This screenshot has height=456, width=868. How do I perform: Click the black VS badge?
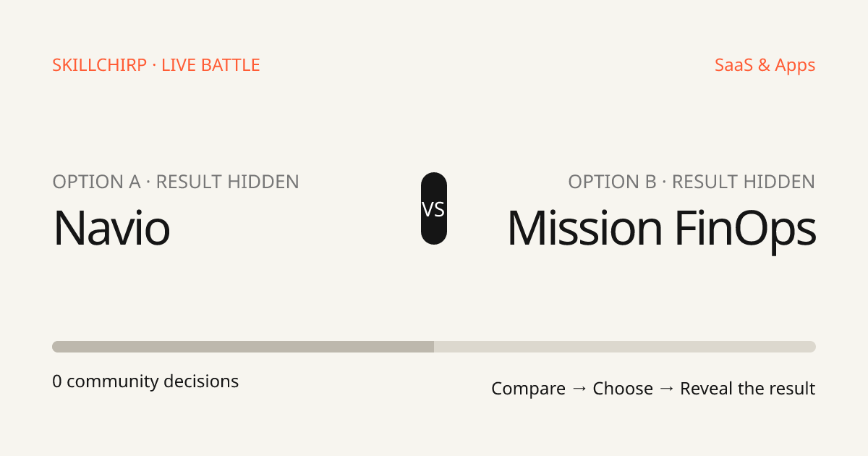(x=434, y=208)
